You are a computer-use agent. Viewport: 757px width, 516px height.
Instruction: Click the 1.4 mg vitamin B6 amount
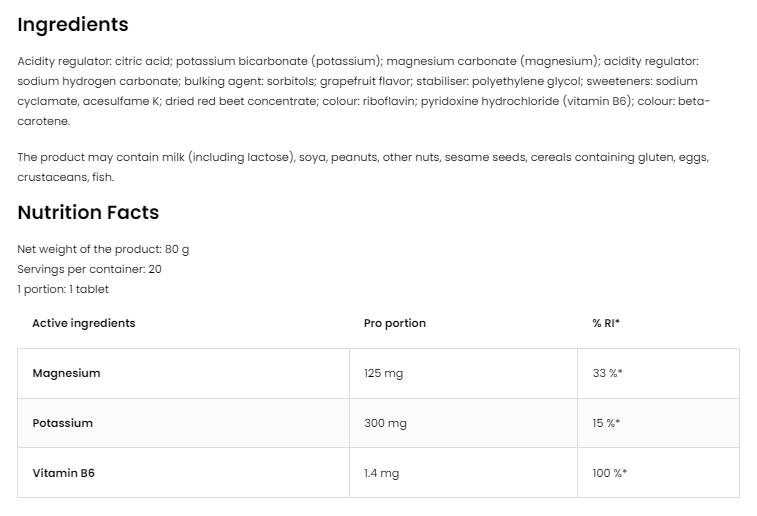click(x=381, y=473)
